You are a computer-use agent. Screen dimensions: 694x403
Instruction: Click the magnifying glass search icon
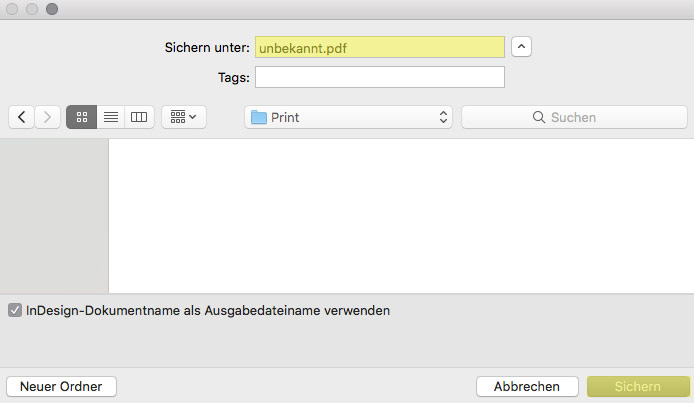(539, 117)
